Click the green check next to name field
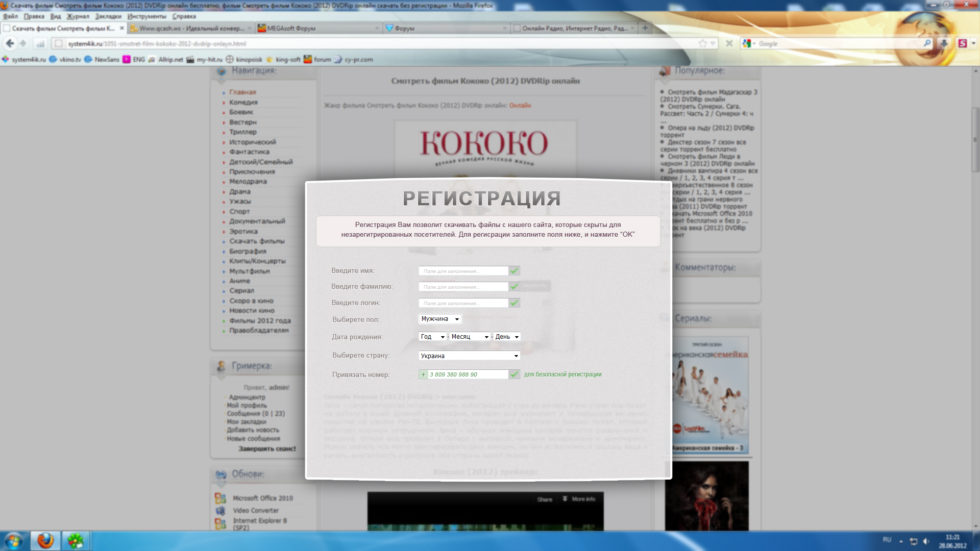980x551 pixels. coord(514,271)
